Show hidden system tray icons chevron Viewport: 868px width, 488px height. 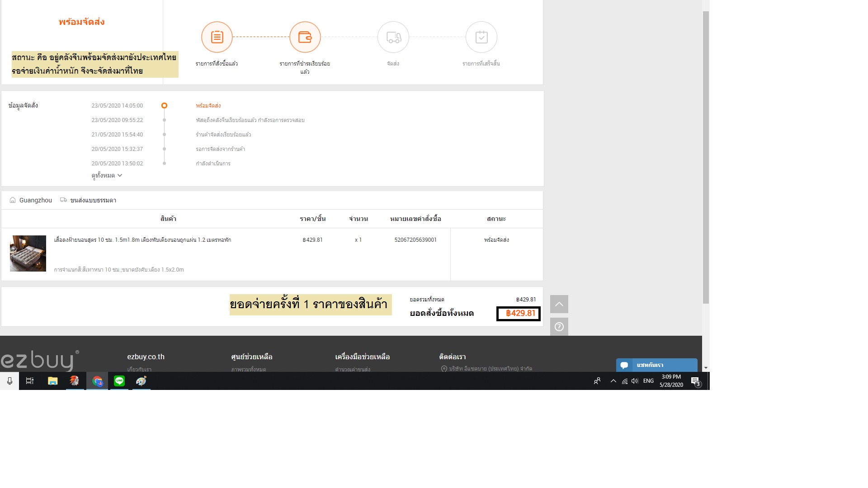[613, 381]
